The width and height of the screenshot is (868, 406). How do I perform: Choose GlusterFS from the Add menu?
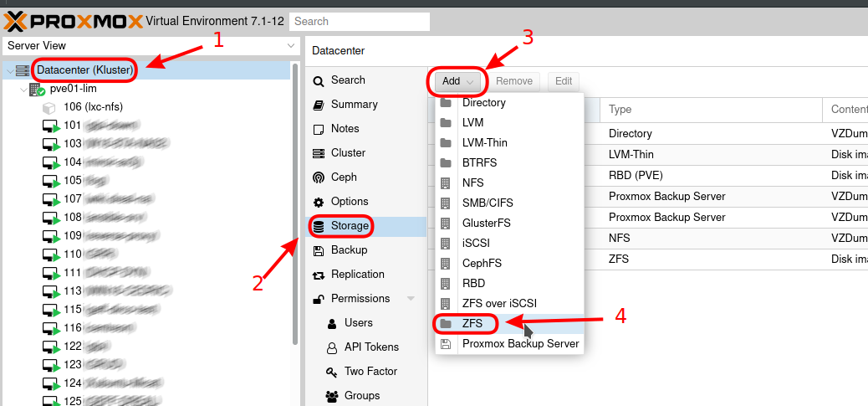(x=509, y=224)
